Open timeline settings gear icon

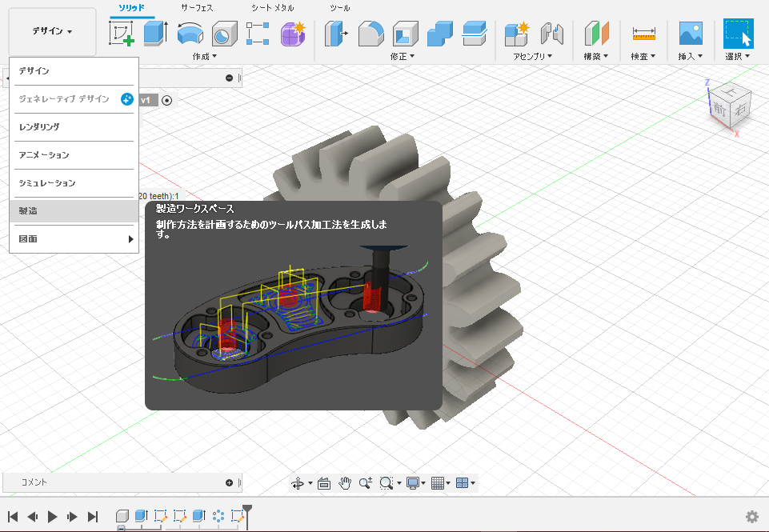(x=752, y=516)
